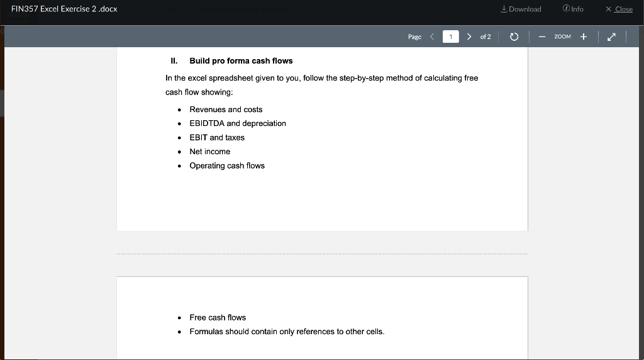The width and height of the screenshot is (644, 360).
Task: Click the ZOOM label in toolbar
Action: (563, 37)
